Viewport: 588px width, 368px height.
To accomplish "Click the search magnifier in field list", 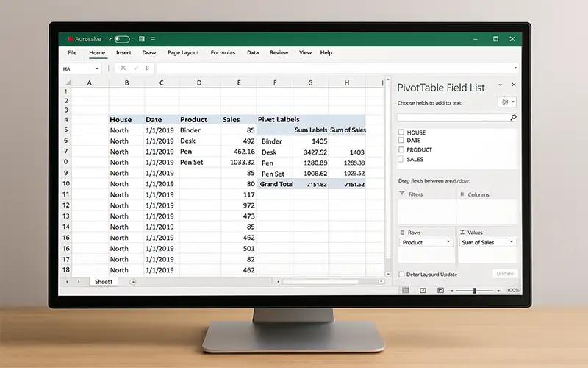I will (512, 117).
